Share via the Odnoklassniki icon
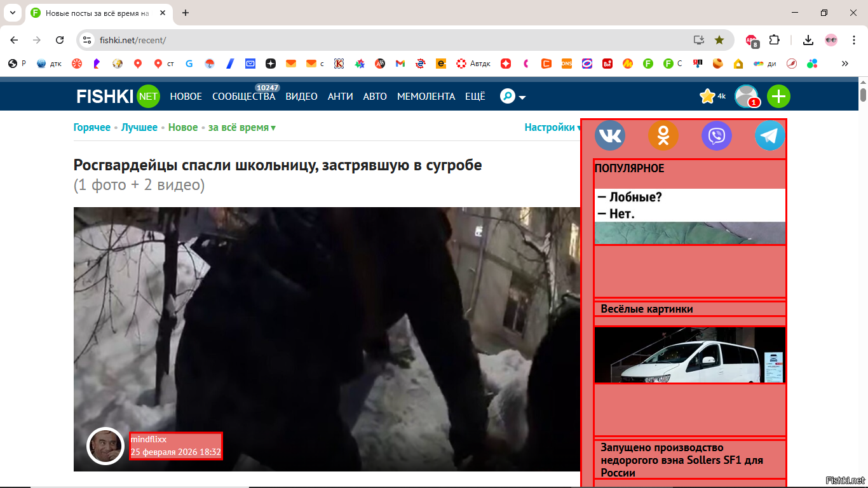This screenshot has height=488, width=868. point(663,135)
